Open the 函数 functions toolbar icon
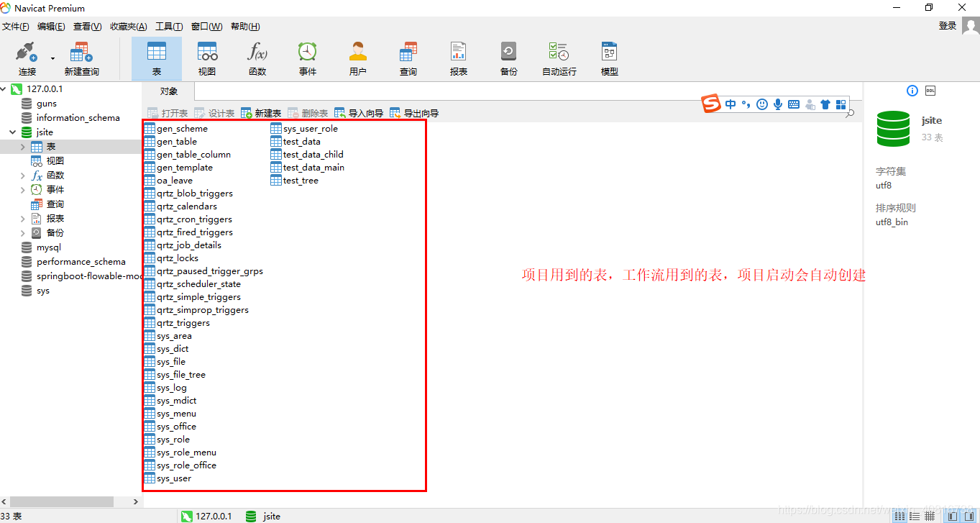This screenshot has height=523, width=980. [257, 58]
